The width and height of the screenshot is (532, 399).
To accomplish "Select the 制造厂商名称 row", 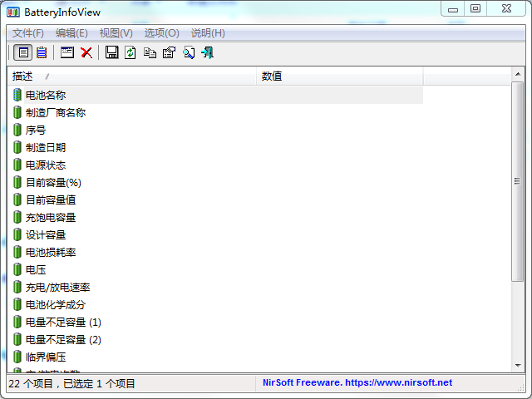I will coord(55,112).
